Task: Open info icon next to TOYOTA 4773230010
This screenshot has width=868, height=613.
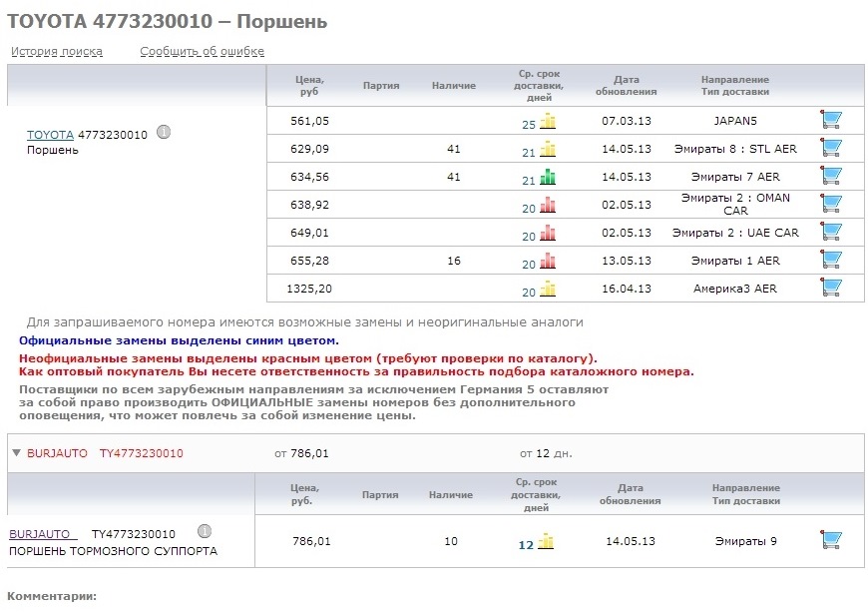Action: coord(164,132)
